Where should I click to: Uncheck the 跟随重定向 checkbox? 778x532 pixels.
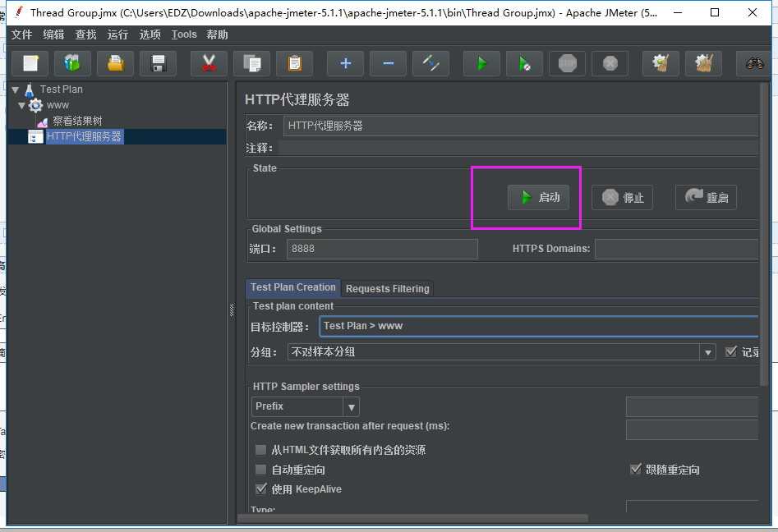(x=635, y=470)
